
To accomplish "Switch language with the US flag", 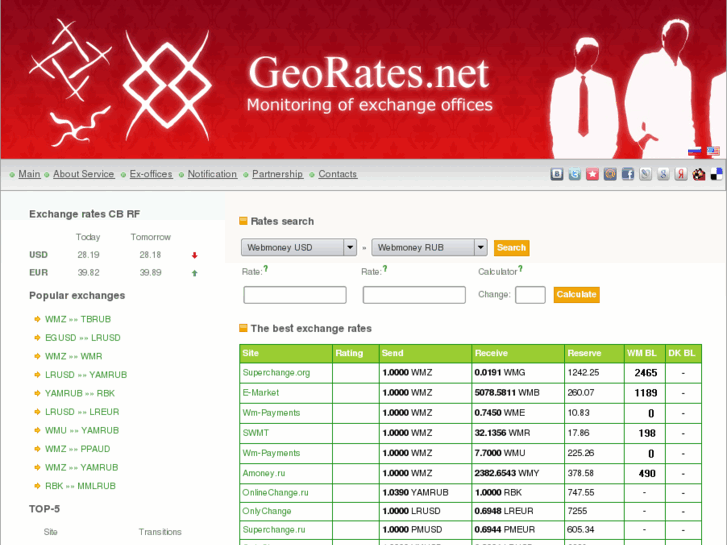I will (x=713, y=151).
